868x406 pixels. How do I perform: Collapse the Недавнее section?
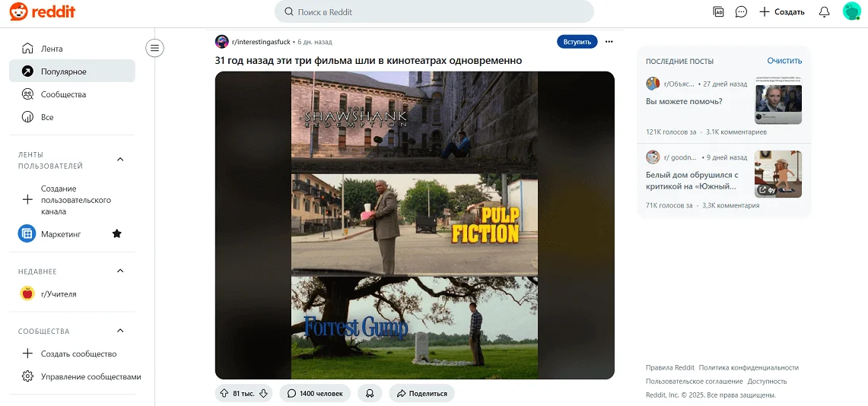[120, 271]
